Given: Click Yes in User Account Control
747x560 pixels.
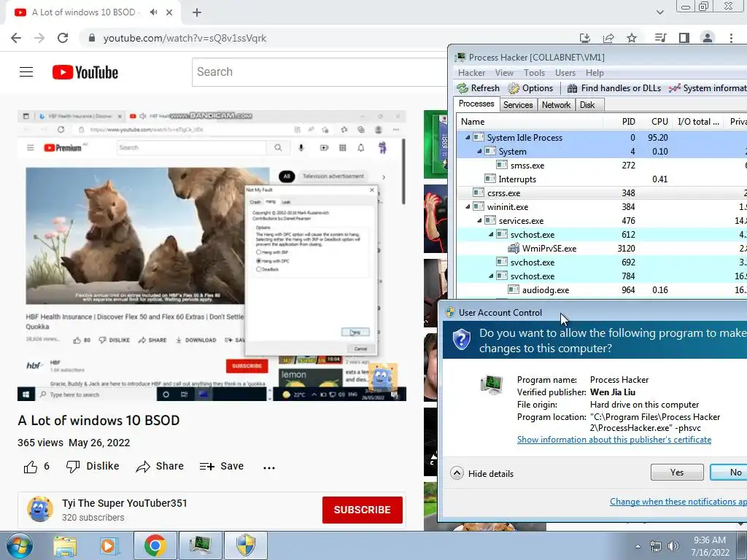Looking at the screenshot, I should [677, 472].
